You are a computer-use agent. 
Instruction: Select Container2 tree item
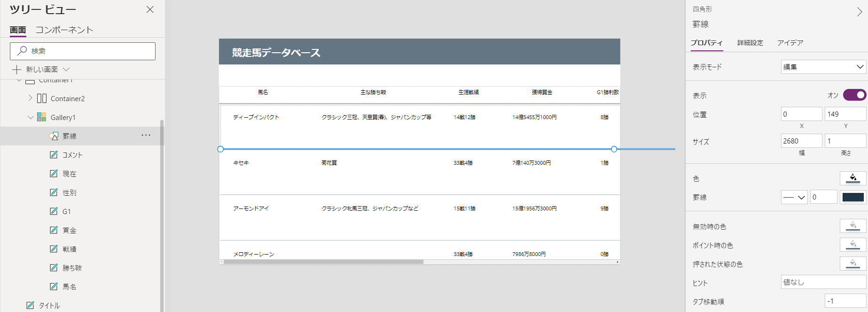click(68, 98)
